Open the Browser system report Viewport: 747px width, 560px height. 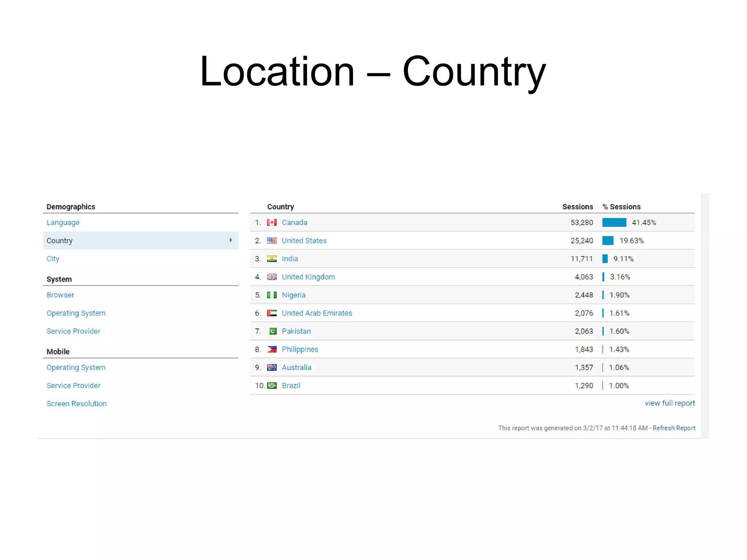[60, 295]
